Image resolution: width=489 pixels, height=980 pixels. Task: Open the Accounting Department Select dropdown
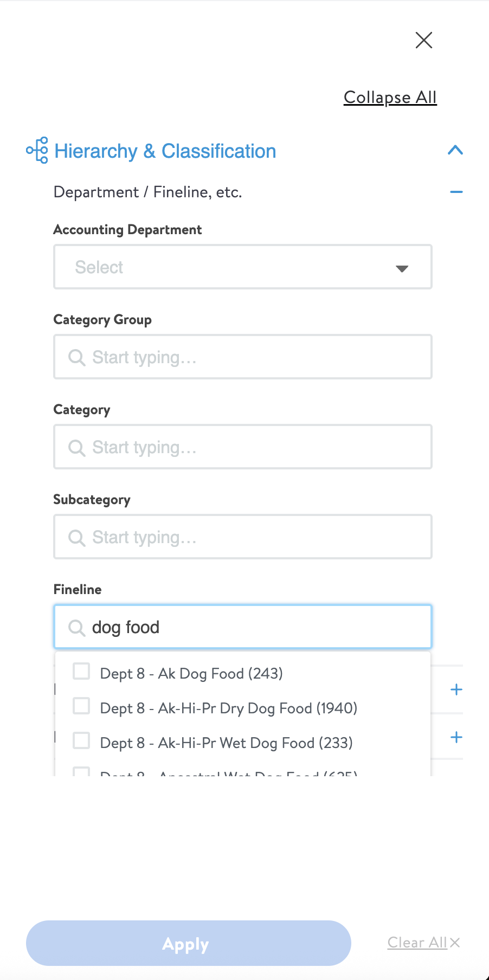point(243,267)
